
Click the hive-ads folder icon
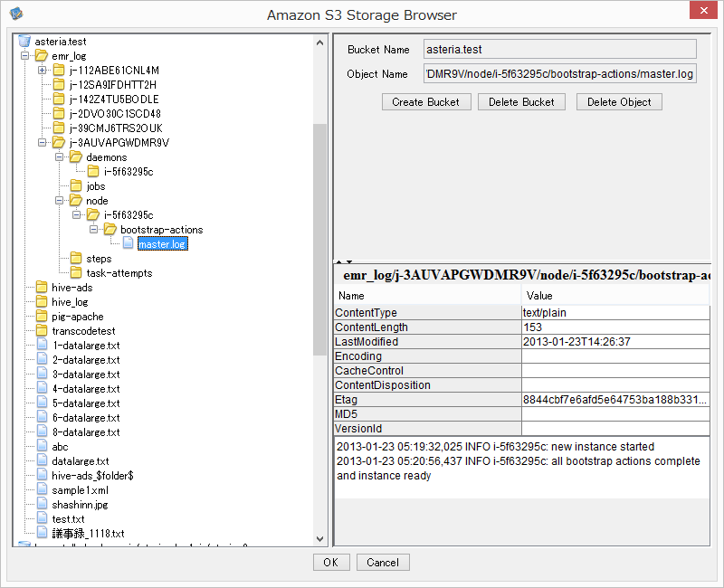click(42, 288)
